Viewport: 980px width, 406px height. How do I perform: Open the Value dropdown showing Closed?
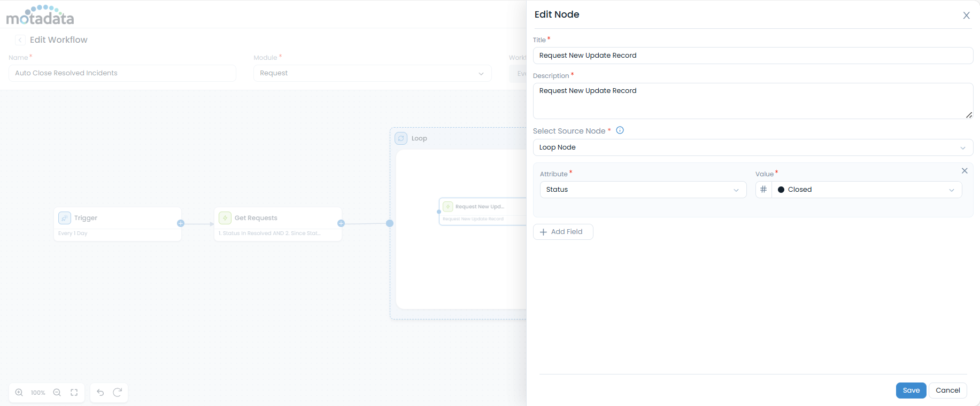coord(866,190)
